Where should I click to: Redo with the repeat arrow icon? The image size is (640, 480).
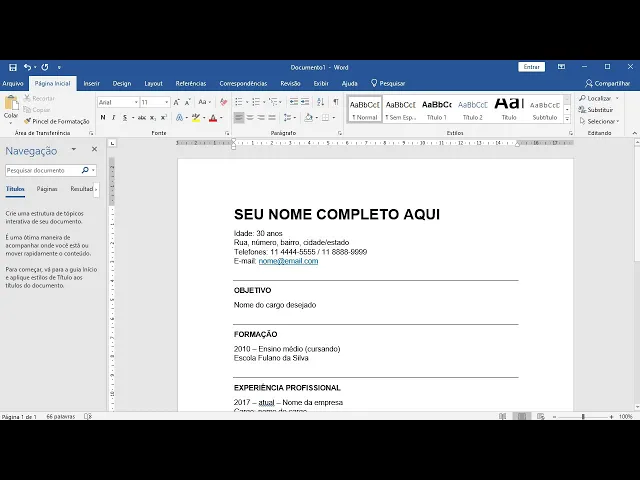pyautogui.click(x=45, y=67)
